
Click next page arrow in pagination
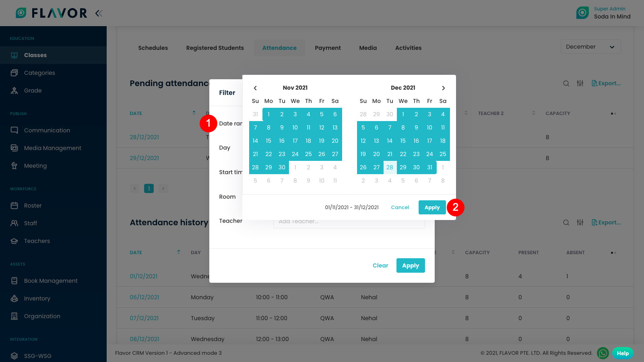tap(163, 188)
